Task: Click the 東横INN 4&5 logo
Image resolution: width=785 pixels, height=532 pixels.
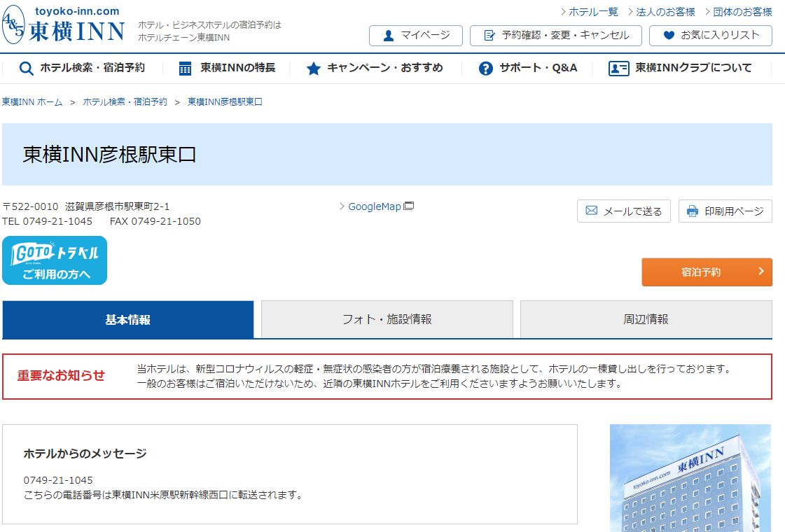Action: point(63,25)
